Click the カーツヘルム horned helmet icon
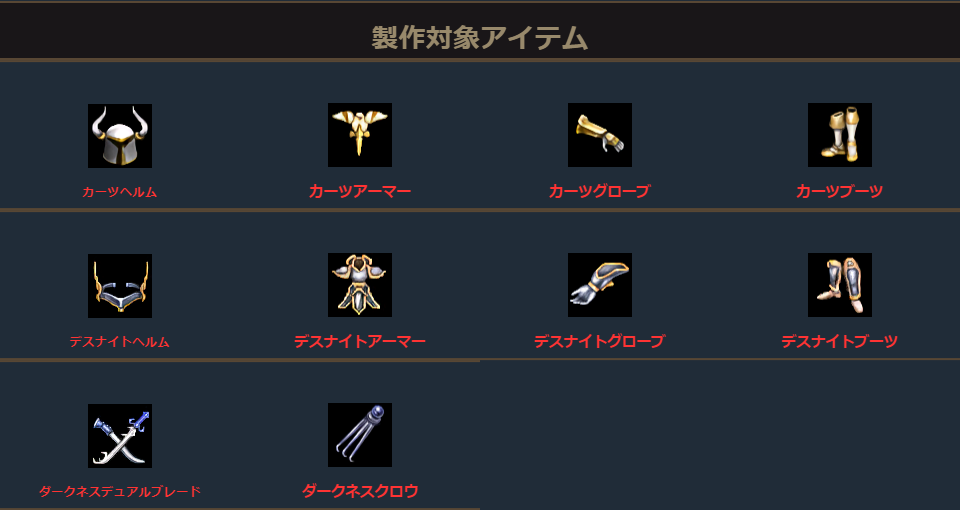The height and width of the screenshot is (510, 960). tap(120, 136)
